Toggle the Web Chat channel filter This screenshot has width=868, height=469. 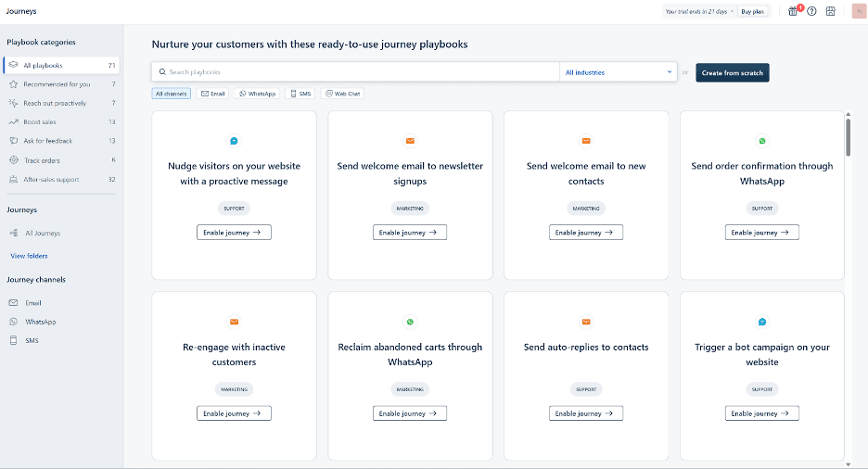[x=342, y=94]
